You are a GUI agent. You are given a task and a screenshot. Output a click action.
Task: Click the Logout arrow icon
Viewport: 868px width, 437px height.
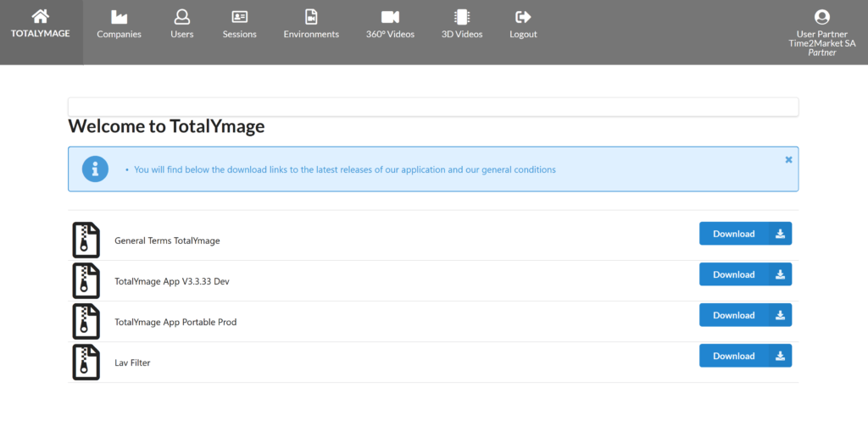(523, 17)
